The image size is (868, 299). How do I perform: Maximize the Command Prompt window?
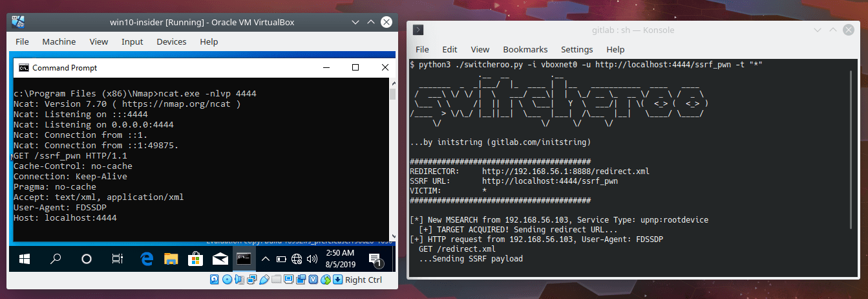[x=355, y=67]
